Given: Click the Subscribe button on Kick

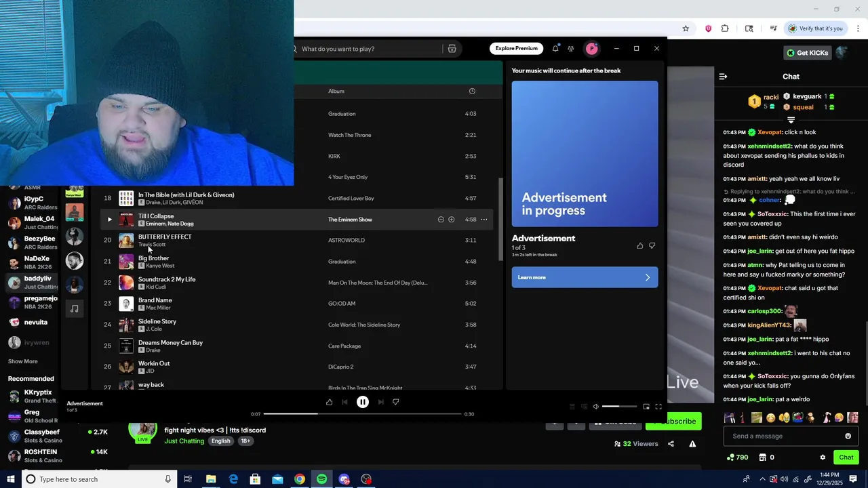Looking at the screenshot, I should (674, 422).
